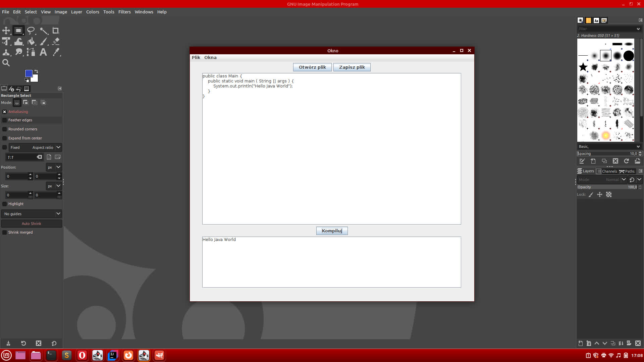Swap foreground and background colors

pyautogui.click(x=36, y=71)
